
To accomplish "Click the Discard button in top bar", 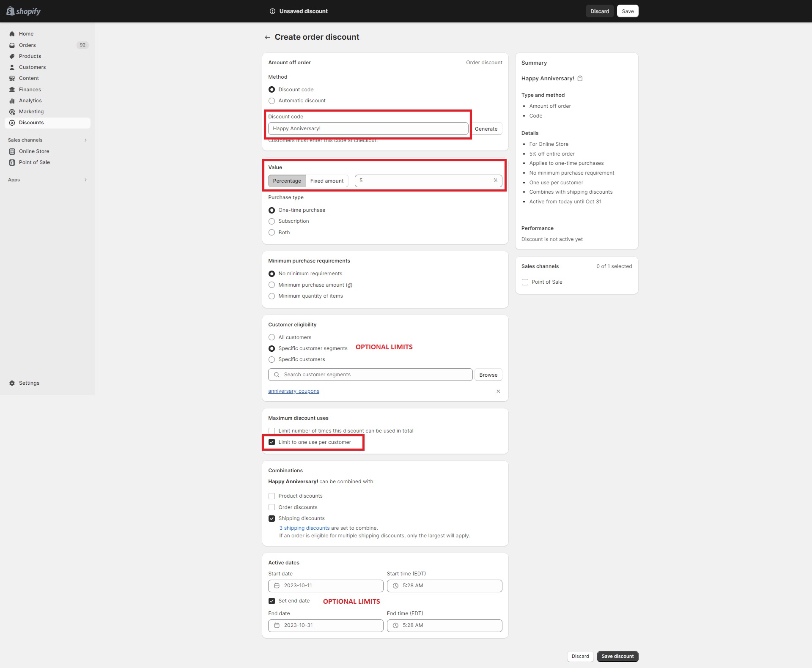I will [600, 11].
